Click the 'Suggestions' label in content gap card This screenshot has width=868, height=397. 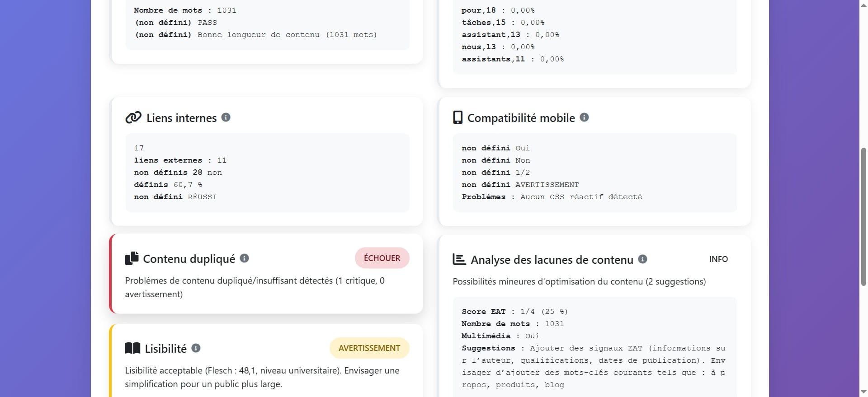tap(488, 348)
